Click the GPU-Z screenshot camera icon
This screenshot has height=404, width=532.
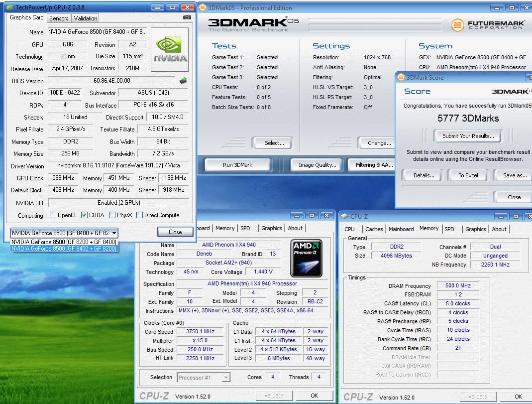(x=187, y=17)
